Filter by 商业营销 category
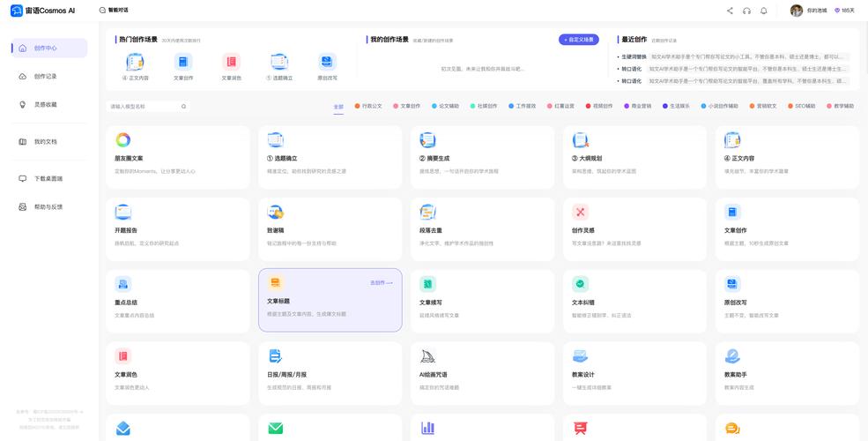868x441 pixels. coord(638,106)
